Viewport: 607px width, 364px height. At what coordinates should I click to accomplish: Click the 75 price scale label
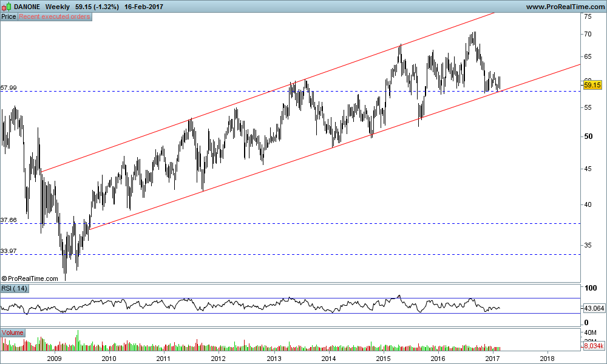click(x=588, y=16)
